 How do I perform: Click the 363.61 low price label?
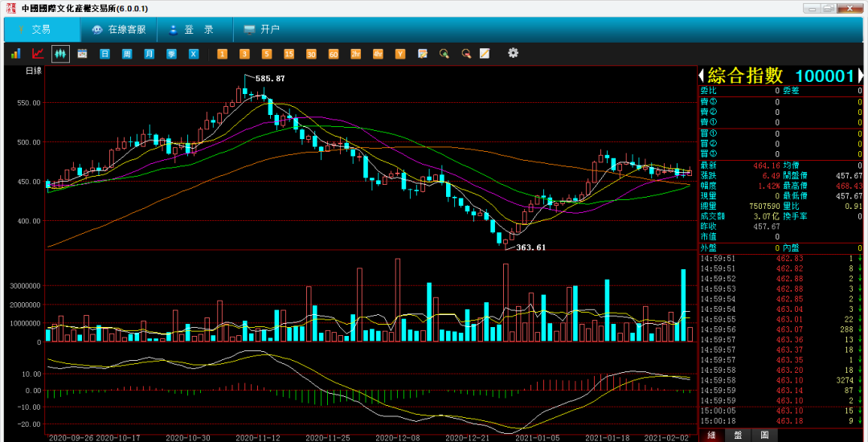click(x=531, y=248)
